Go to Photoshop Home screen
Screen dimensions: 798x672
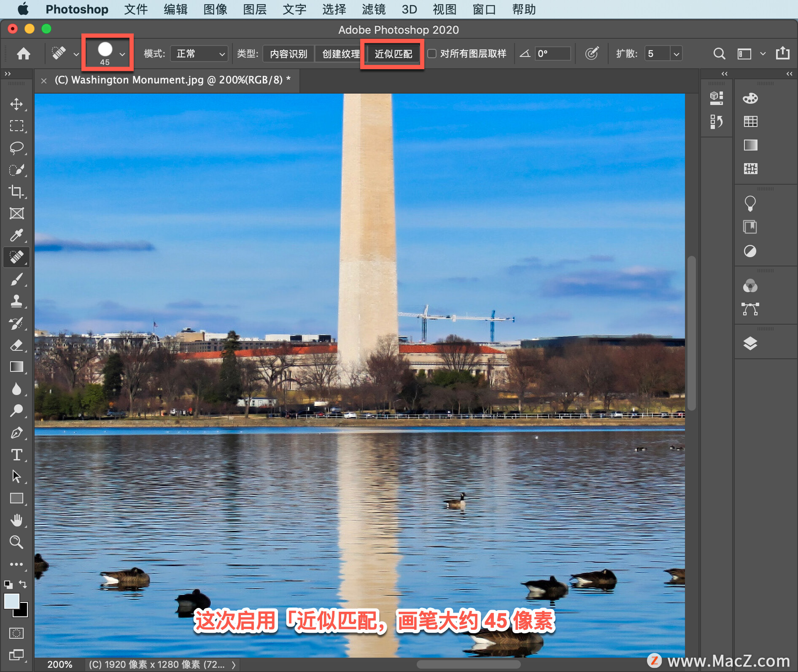coord(24,54)
